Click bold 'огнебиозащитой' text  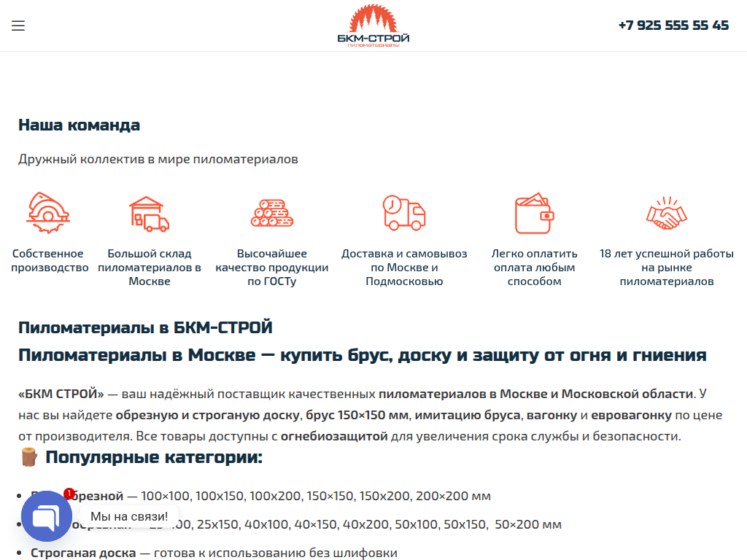[334, 436]
